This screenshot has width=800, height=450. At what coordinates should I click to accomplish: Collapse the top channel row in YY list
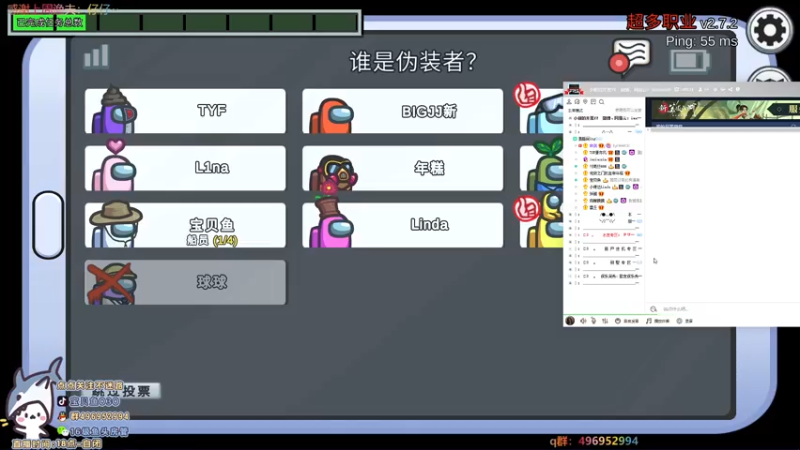click(x=570, y=118)
